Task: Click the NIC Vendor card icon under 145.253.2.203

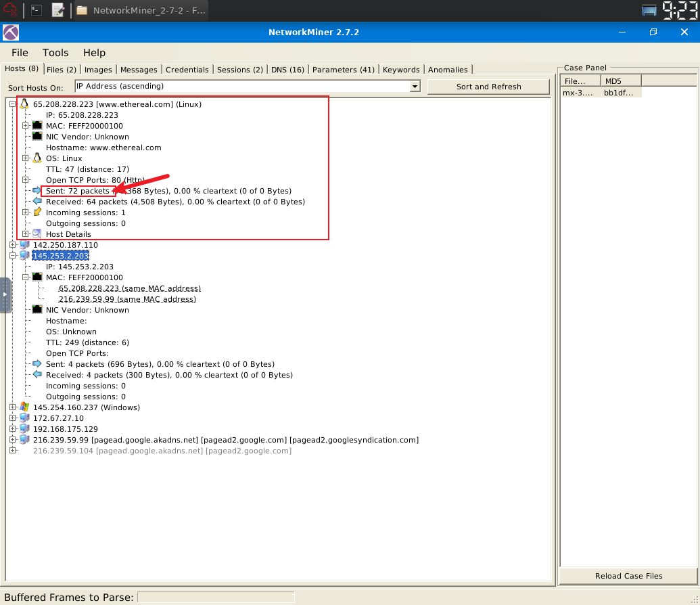Action: point(37,309)
